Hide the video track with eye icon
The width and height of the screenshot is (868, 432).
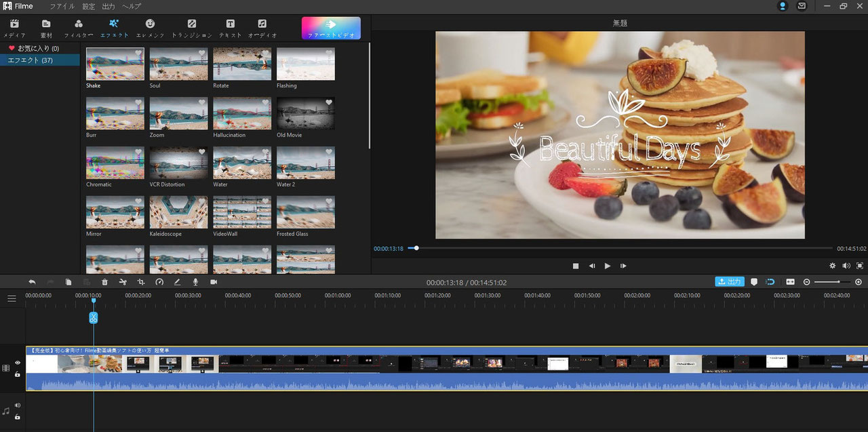point(18,363)
